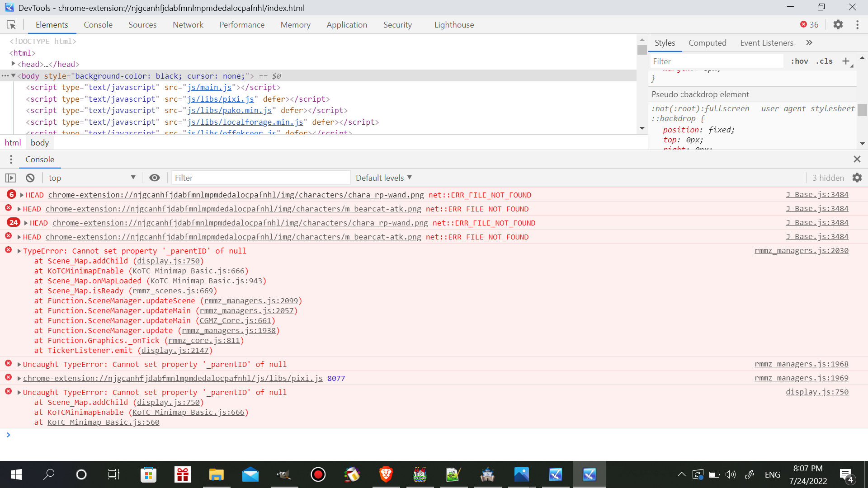Screen dimensions: 868x488
Task: Open the top JavaScript context dropdown
Action: 92,178
